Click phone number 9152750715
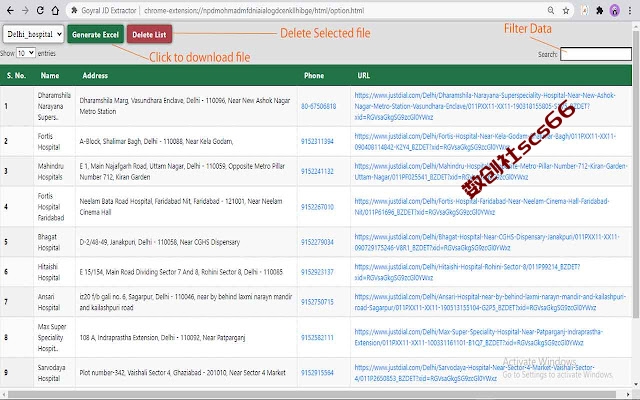The image size is (640, 400). (x=317, y=302)
